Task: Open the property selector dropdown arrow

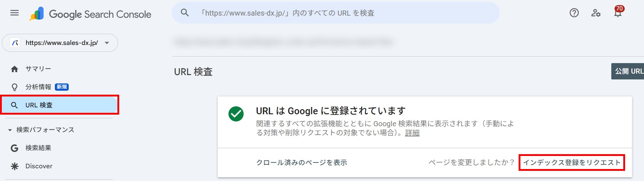Action: (x=107, y=43)
